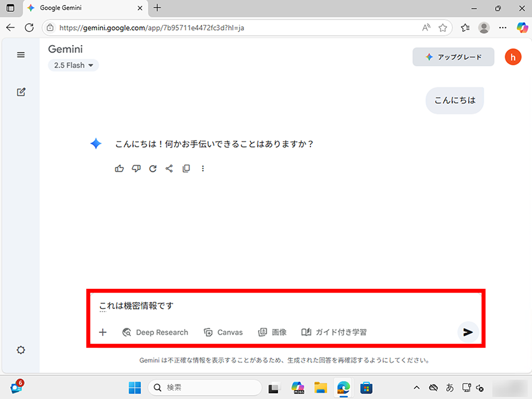Start a new chat with pencil icon
This screenshot has height=399, width=532.
(21, 92)
